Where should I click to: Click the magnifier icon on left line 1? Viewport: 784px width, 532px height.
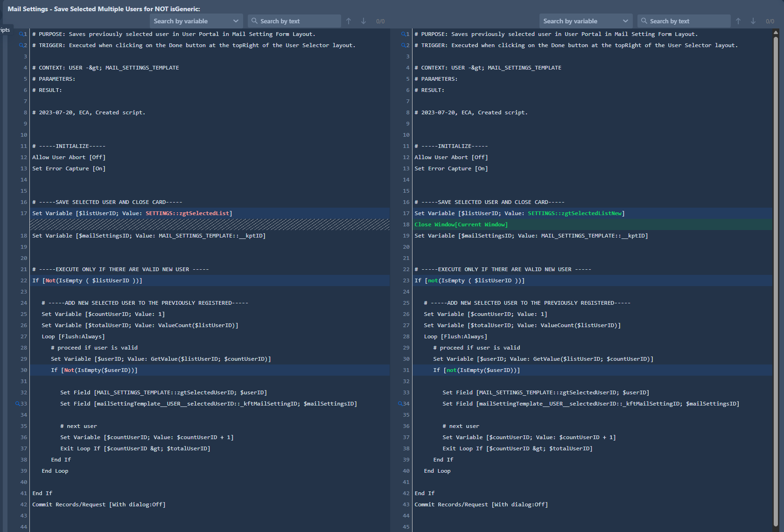click(x=21, y=34)
